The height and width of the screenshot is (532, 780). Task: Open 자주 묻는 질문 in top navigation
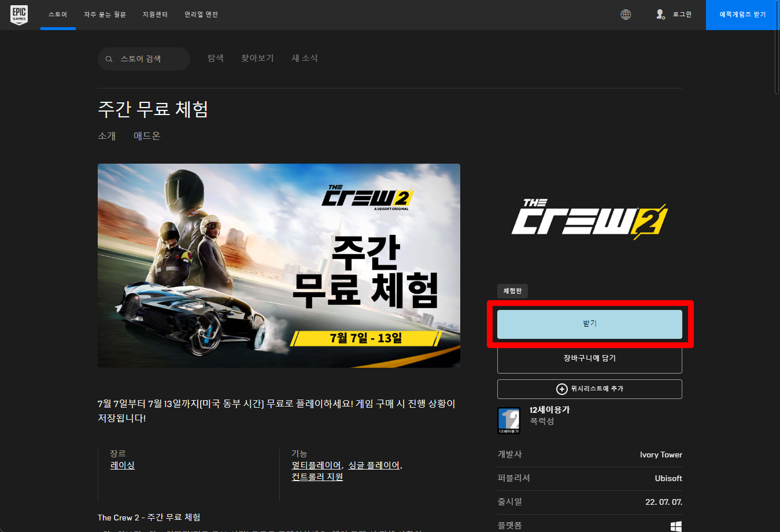pyautogui.click(x=105, y=14)
